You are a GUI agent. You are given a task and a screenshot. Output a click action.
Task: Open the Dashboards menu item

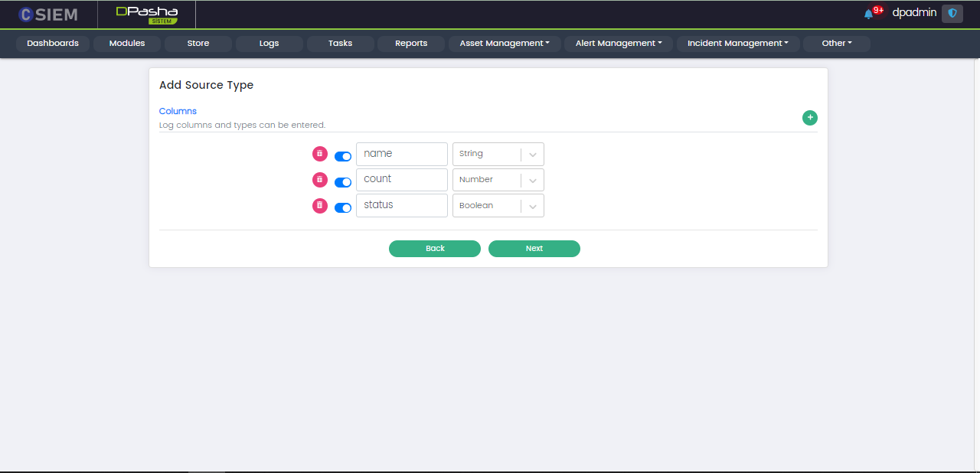tap(53, 44)
